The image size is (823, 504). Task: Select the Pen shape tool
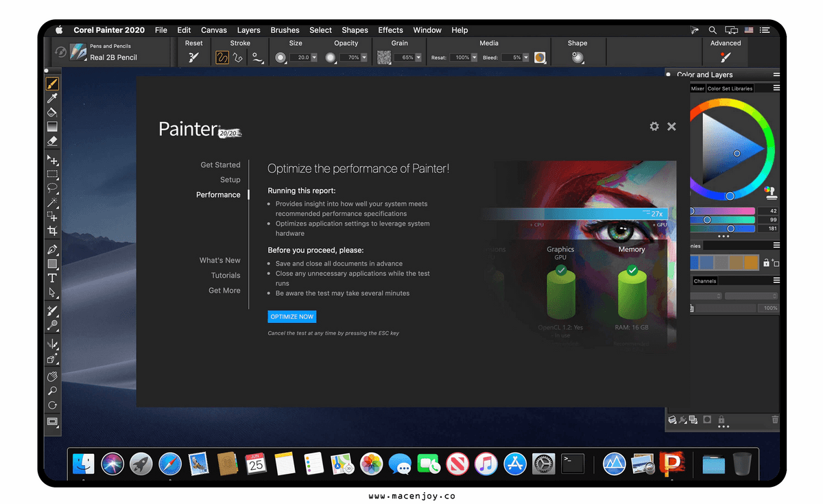tap(52, 250)
